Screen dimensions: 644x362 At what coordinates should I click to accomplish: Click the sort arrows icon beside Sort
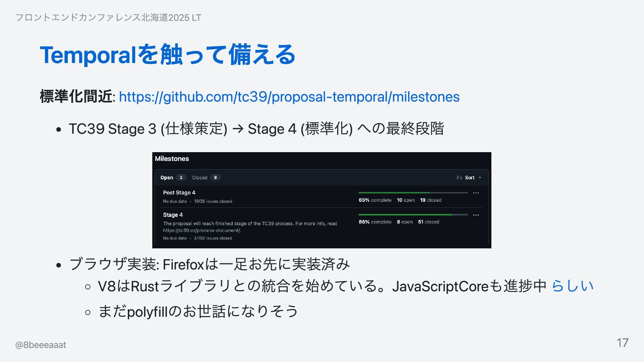point(459,178)
